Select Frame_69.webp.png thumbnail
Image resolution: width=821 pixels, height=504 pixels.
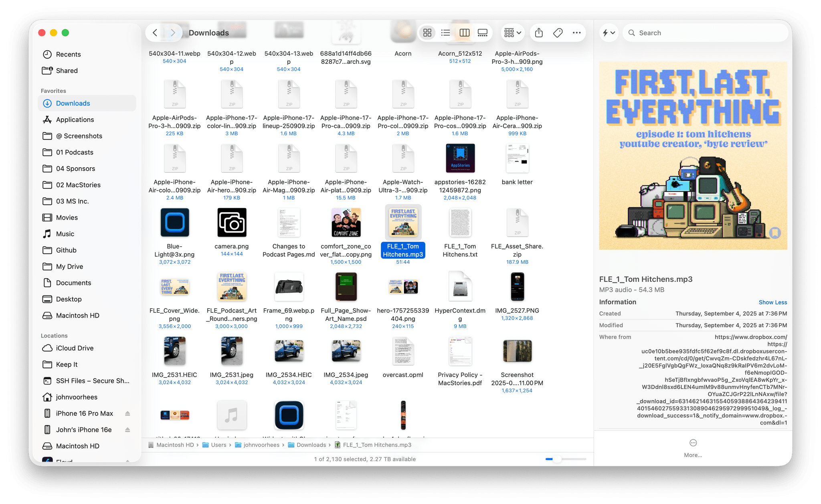(x=289, y=286)
